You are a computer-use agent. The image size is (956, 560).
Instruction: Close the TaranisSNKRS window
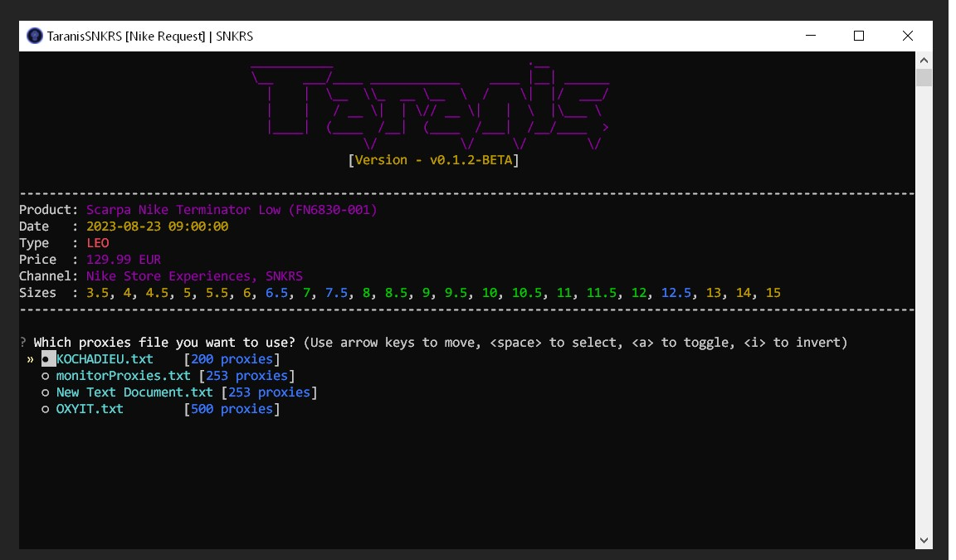tap(907, 36)
